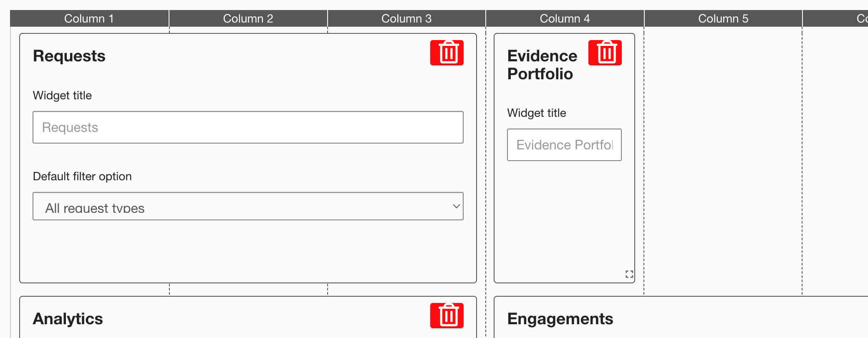Viewport: 868px width, 338px height.
Task: Click Widget title label in Requests widget
Action: pyautogui.click(x=62, y=96)
